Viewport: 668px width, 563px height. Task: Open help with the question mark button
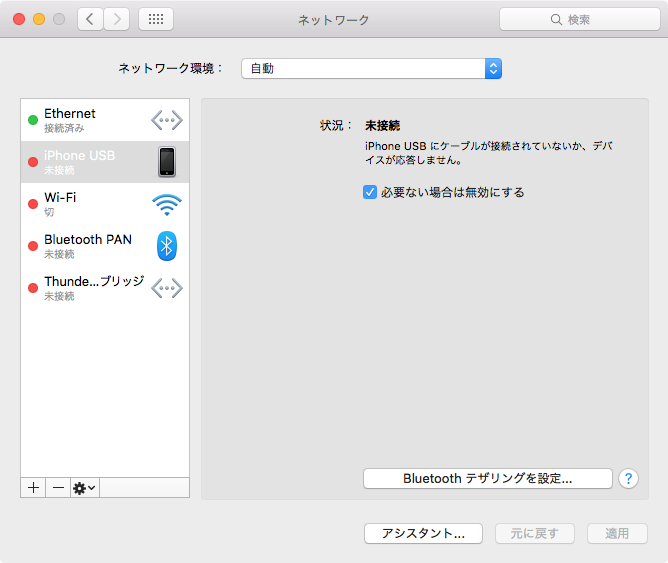[628, 479]
